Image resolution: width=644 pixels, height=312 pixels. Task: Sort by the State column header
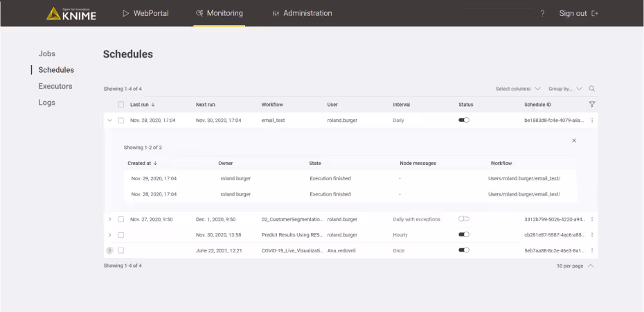click(x=315, y=163)
